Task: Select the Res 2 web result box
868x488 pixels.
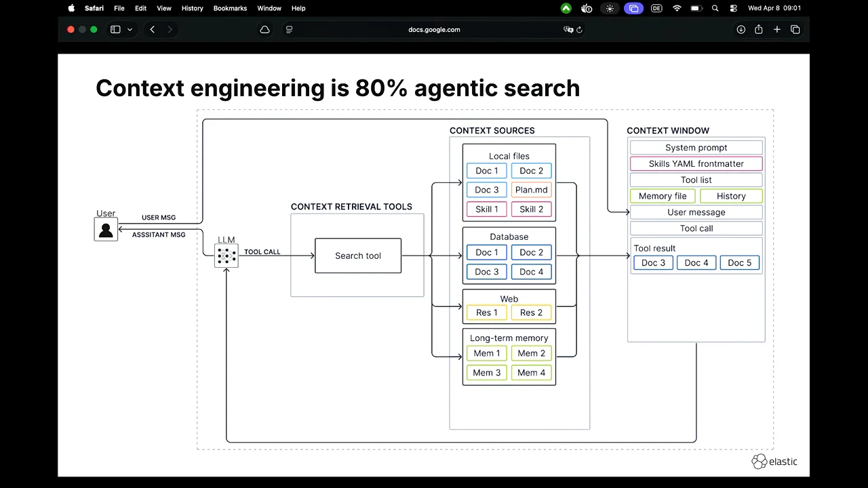Action: [531, 312]
